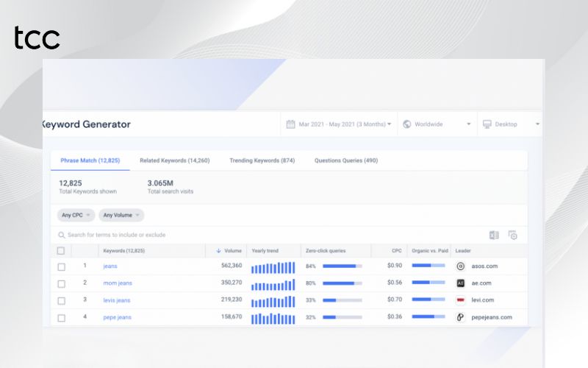Check the box for the jeans row
This screenshot has width=588, height=368.
[61, 266]
